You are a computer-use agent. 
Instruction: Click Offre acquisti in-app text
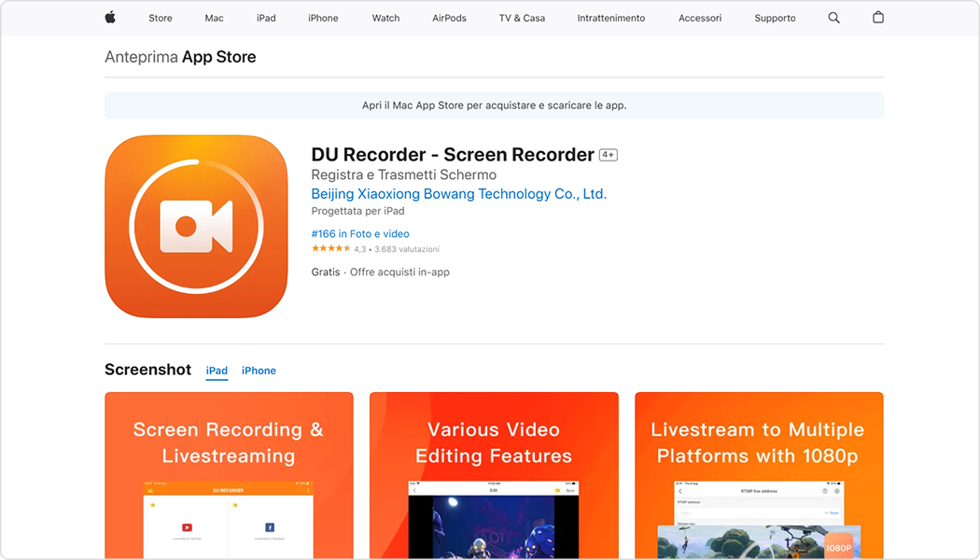point(399,272)
